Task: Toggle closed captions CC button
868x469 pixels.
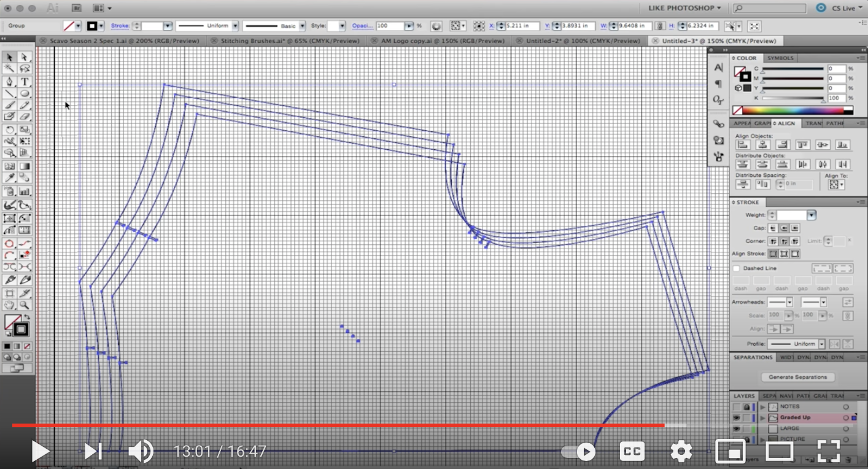Action: coord(632,452)
